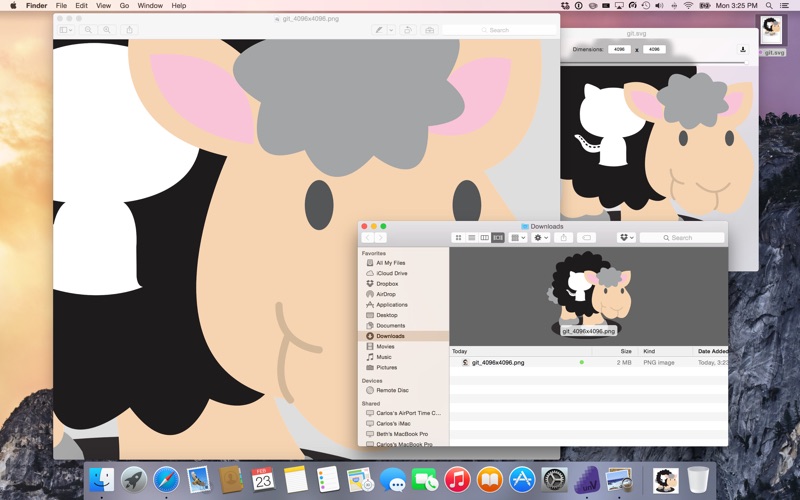800x500 pixels.
Task: Switch Finder to icon view
Action: [x=459, y=238]
